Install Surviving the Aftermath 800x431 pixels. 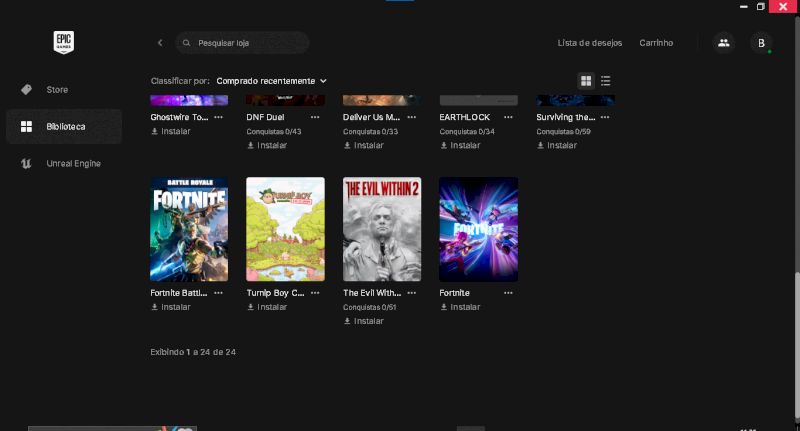click(557, 145)
